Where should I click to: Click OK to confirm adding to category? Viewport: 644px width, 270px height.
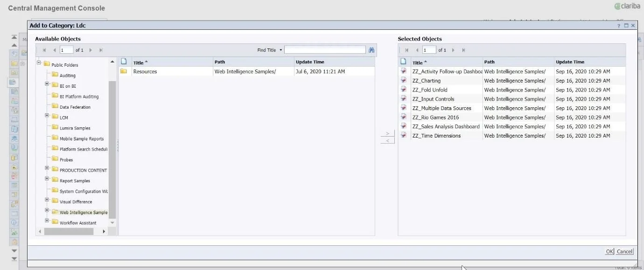609,251
